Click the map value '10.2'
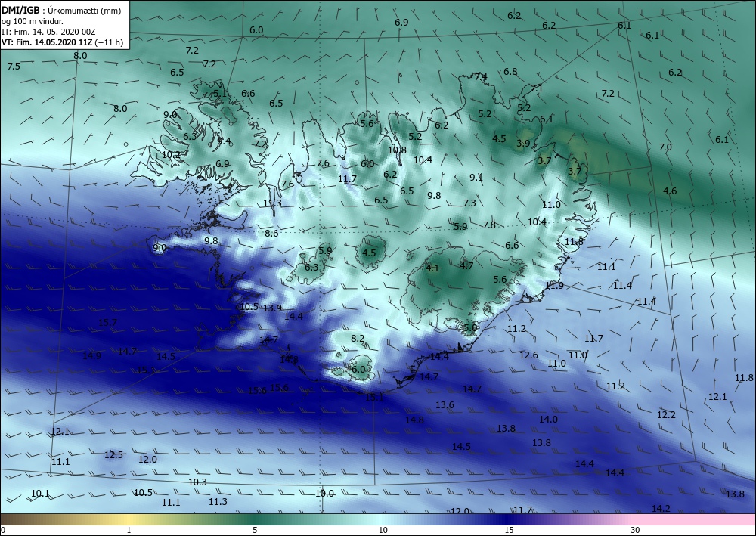 [171, 155]
